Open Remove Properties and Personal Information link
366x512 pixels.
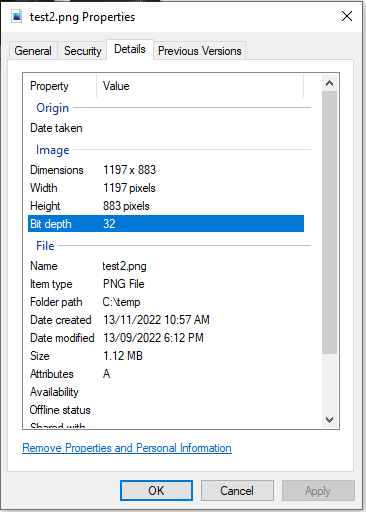[127, 448]
